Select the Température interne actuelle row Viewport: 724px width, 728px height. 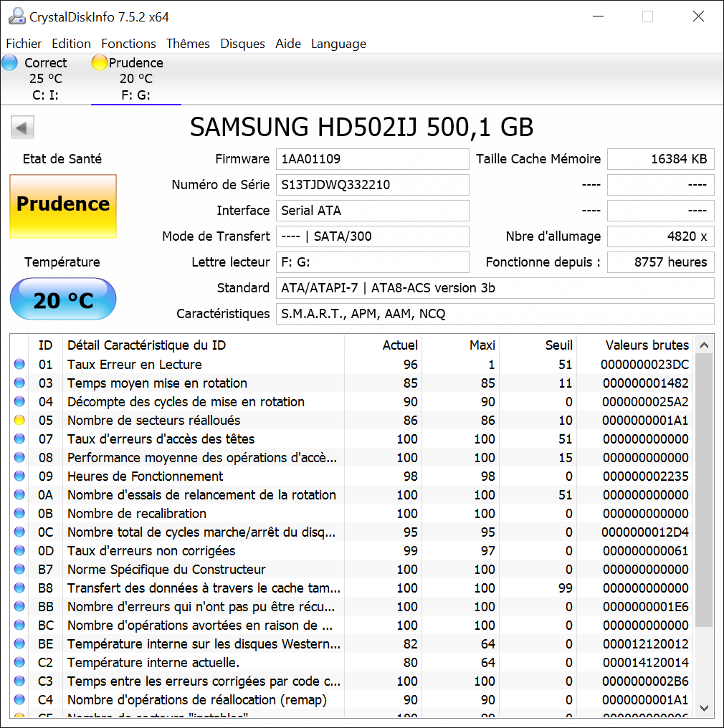[x=351, y=663]
